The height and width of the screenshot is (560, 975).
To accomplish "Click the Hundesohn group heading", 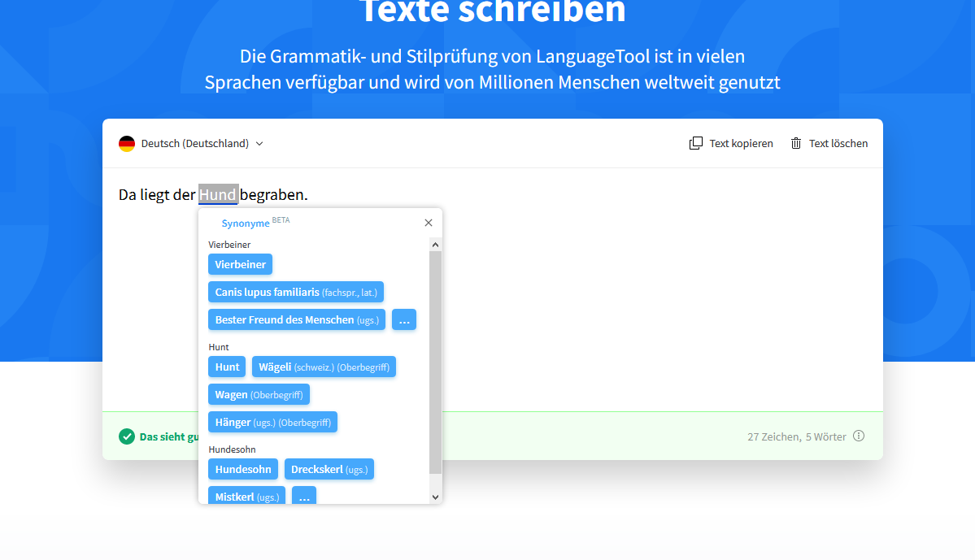I will point(232,449).
